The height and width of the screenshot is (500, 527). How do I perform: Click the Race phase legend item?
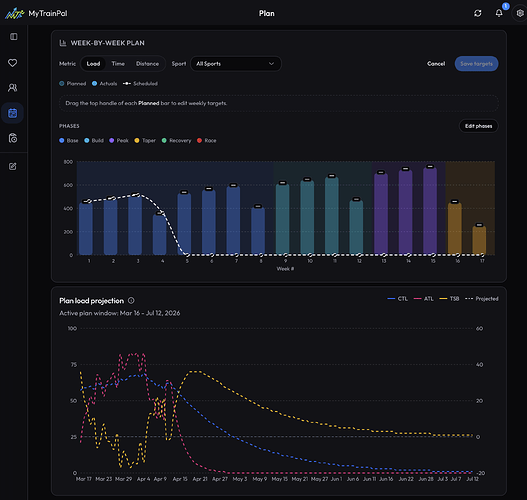(x=207, y=140)
